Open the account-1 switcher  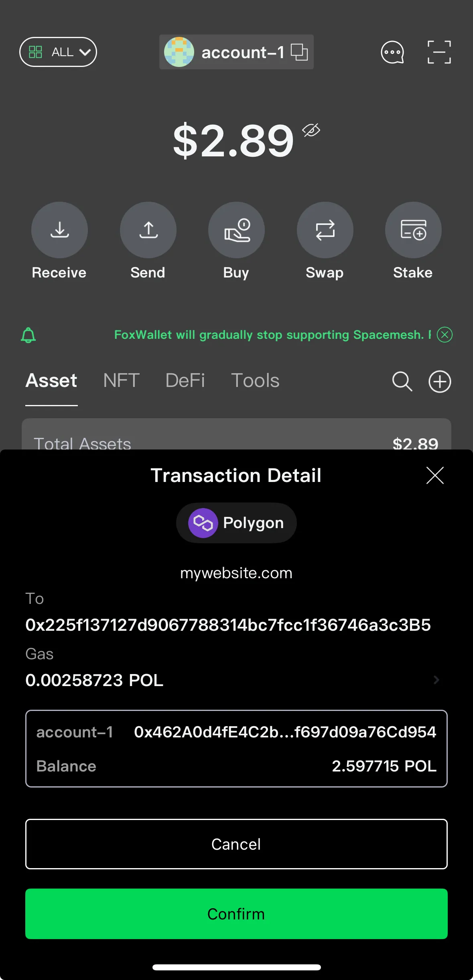pyautogui.click(x=236, y=52)
